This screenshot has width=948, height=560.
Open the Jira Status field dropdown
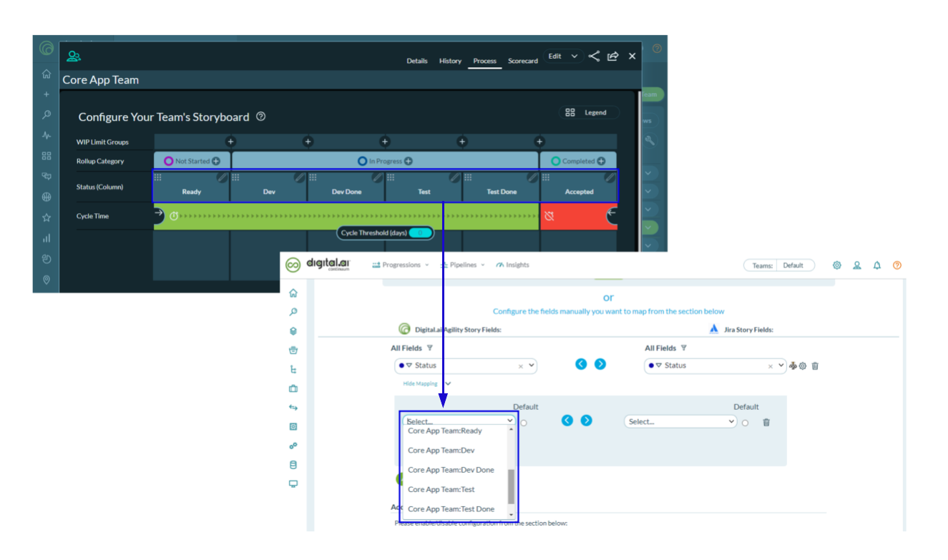coord(715,365)
